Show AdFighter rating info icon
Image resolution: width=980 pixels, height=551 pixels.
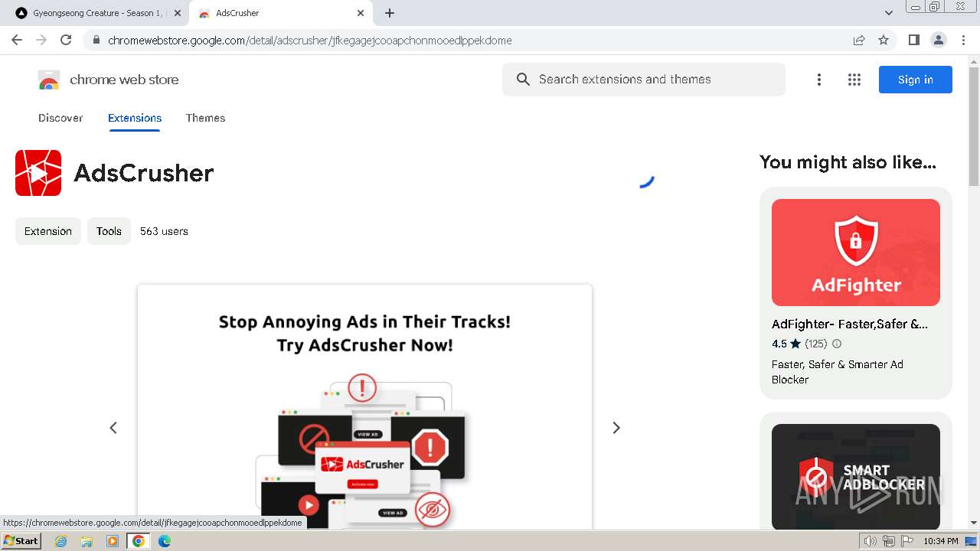[x=837, y=344]
